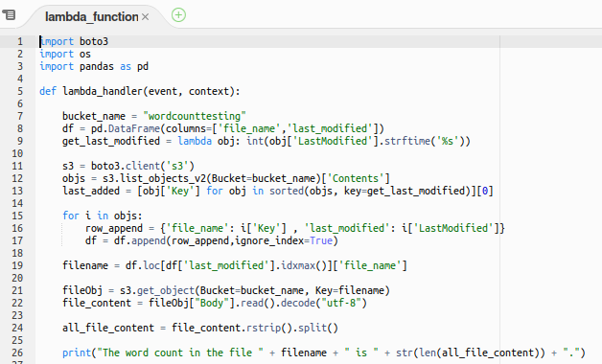602x364 pixels.
Task: Click on 'boto3' in the first import
Action: 94,41
